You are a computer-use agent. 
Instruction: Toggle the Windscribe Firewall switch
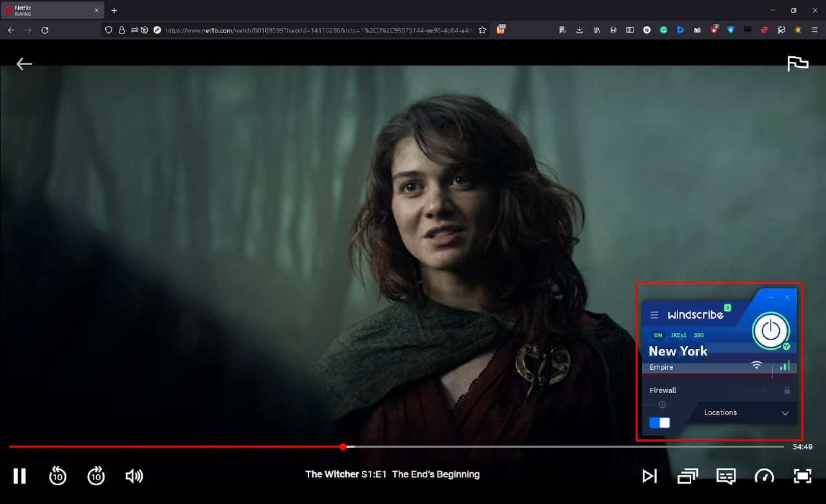pyautogui.click(x=660, y=423)
